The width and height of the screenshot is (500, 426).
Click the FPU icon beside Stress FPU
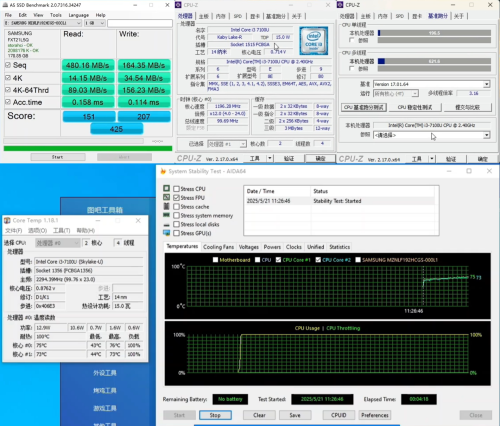point(166,197)
